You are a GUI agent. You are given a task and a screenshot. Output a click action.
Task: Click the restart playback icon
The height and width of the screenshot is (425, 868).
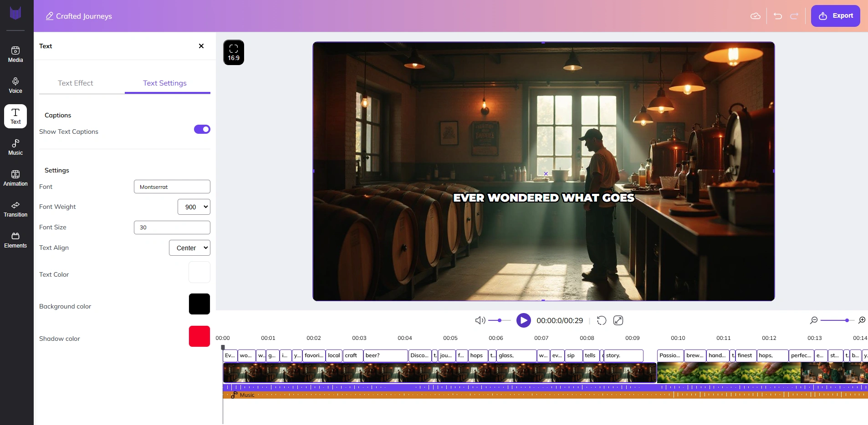click(602, 320)
